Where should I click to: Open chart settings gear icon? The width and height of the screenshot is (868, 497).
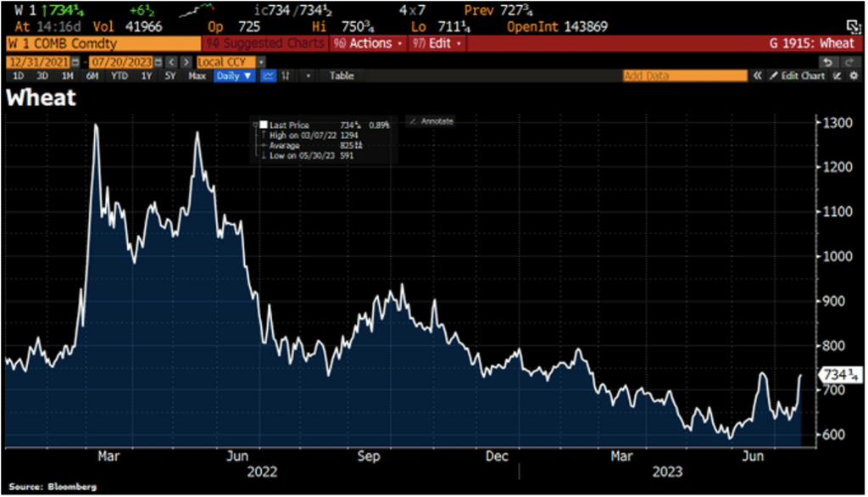click(x=854, y=76)
